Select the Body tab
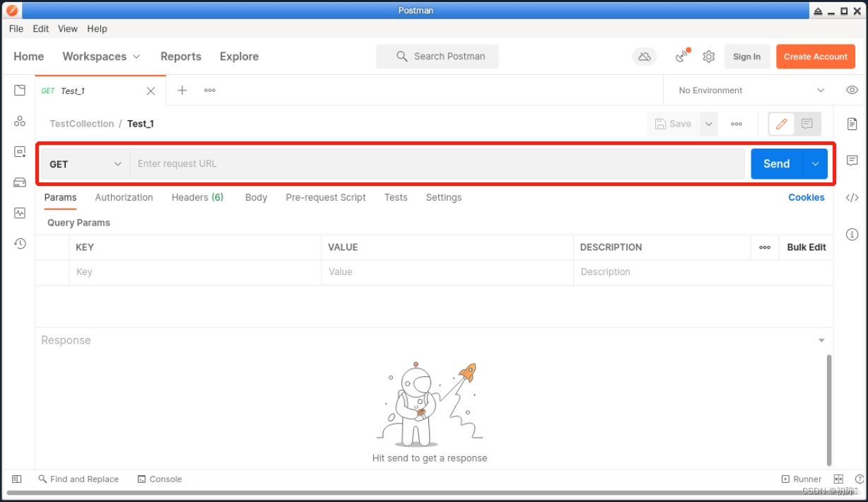 (x=256, y=197)
